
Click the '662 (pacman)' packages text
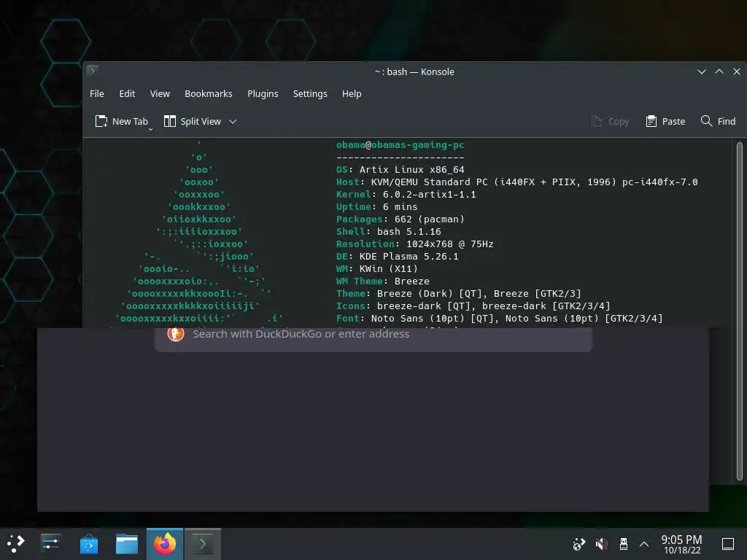click(429, 219)
